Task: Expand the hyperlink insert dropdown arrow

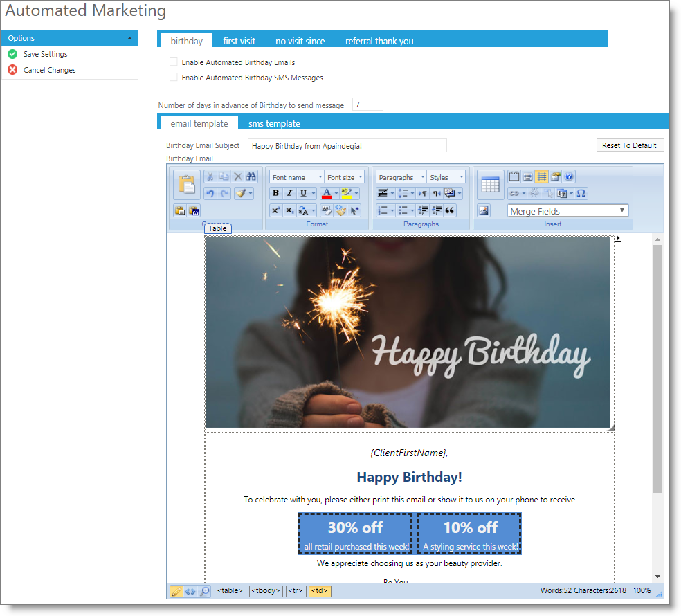Action: point(524,193)
